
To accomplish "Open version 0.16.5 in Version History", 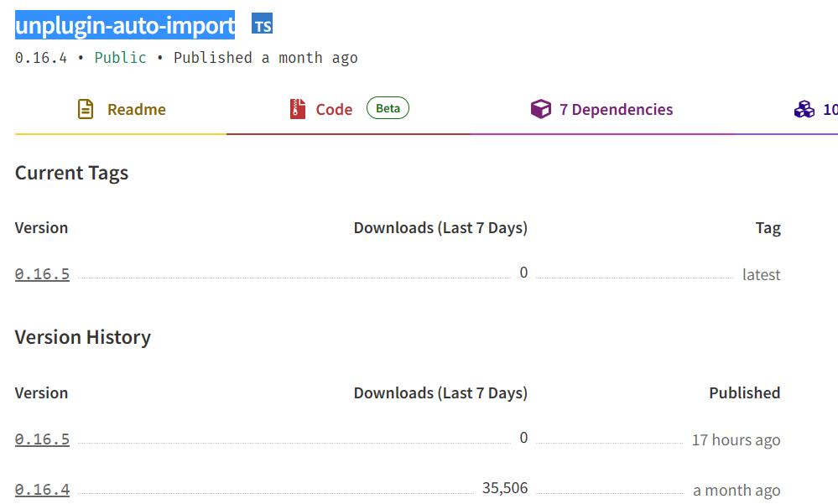I will point(42,439).
